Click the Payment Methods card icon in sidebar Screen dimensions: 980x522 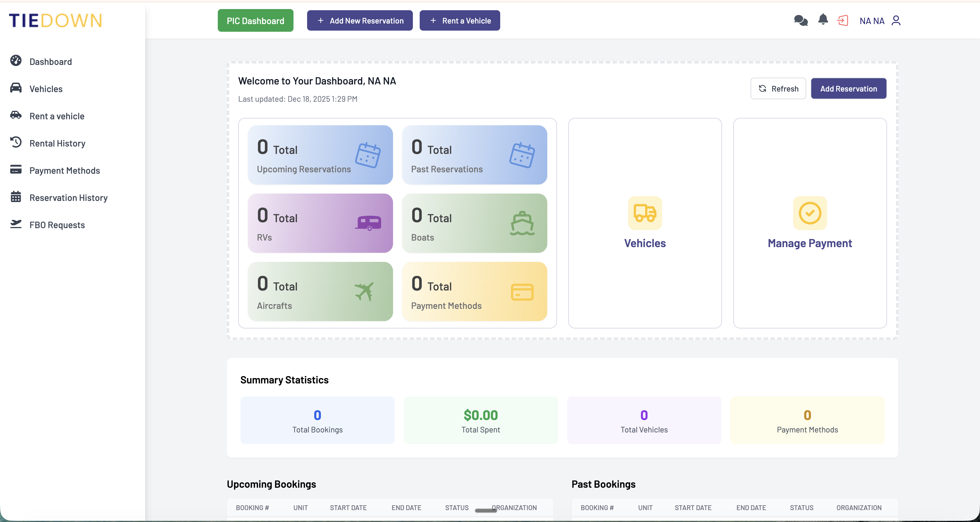pyautogui.click(x=16, y=169)
